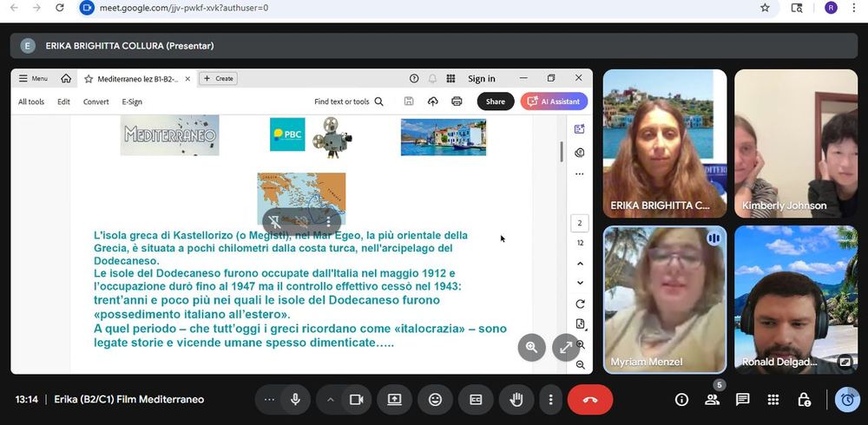Open the emoji reactions button
This screenshot has width=868, height=425.
436,400
